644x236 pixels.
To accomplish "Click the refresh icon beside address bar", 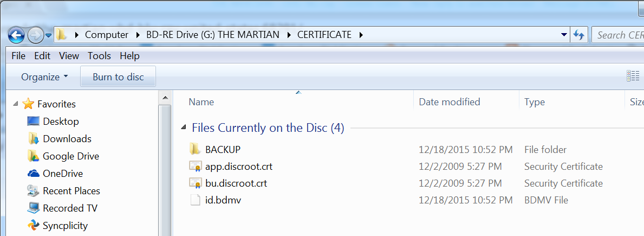I will click(578, 35).
